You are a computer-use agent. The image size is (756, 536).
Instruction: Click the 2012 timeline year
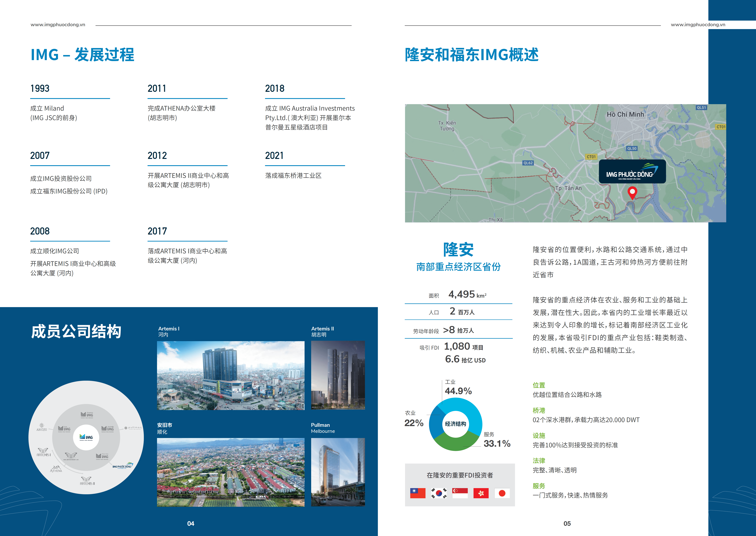[x=157, y=155]
